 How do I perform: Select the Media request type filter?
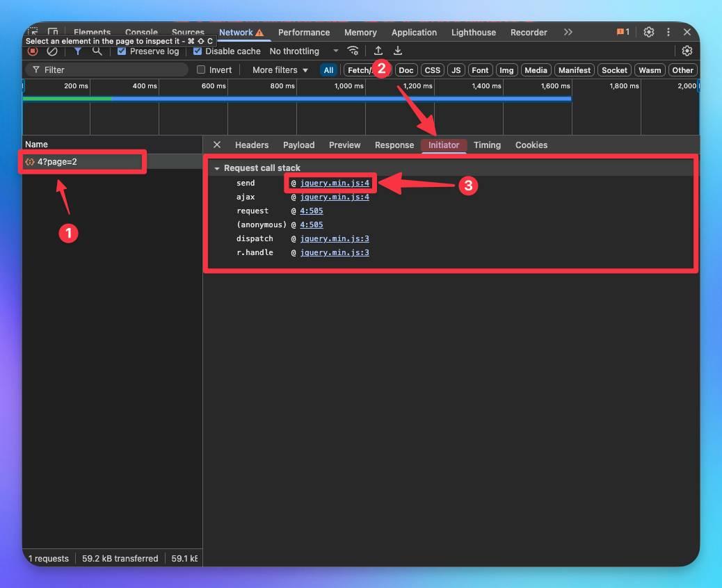[536, 70]
